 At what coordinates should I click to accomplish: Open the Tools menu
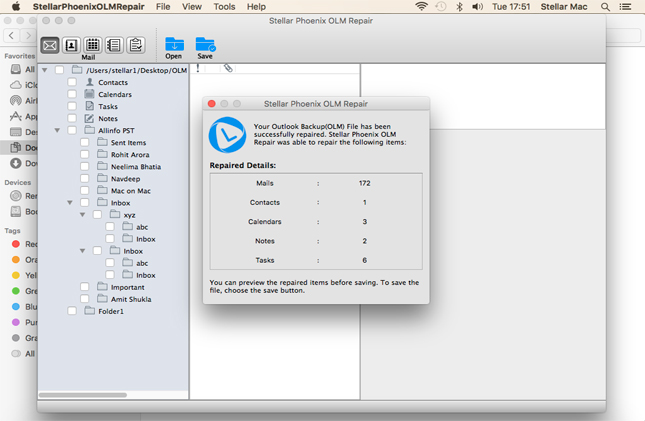[224, 7]
